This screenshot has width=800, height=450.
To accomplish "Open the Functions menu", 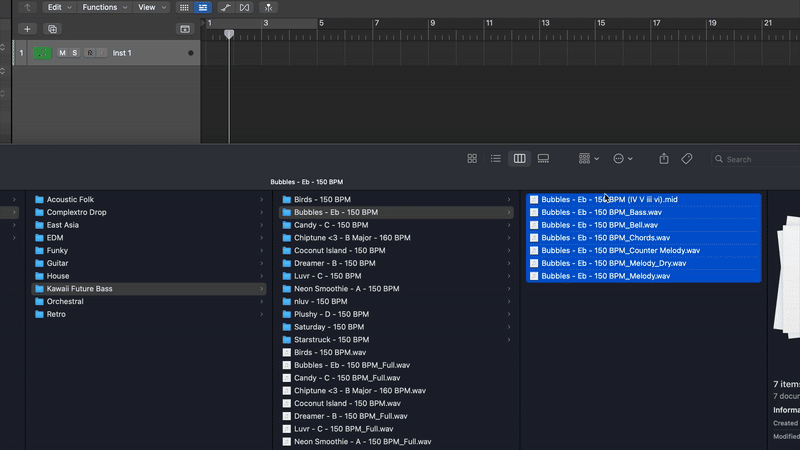I will click(x=103, y=7).
